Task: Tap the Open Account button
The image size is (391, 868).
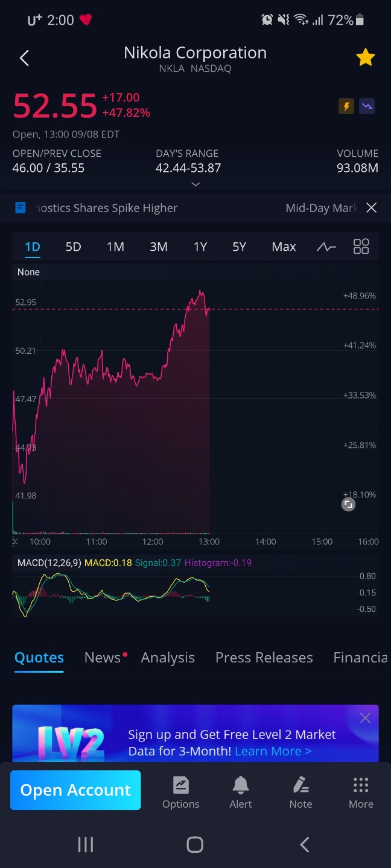Action: tap(75, 790)
